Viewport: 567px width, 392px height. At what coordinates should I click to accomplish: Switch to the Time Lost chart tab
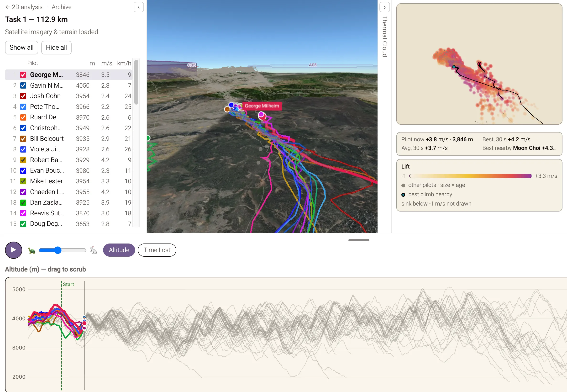[x=157, y=250]
